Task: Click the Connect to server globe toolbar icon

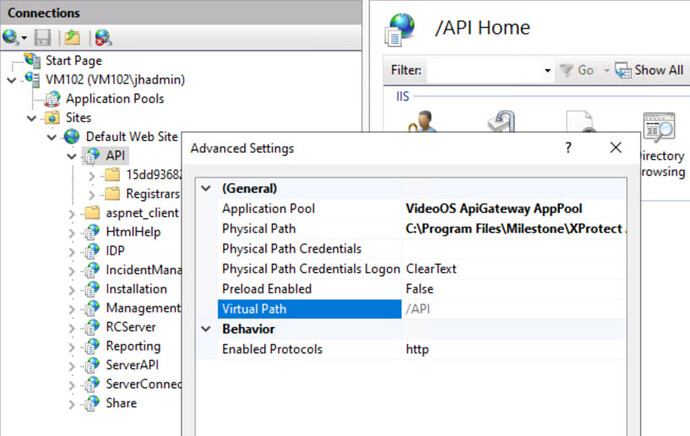Action: pos(11,38)
